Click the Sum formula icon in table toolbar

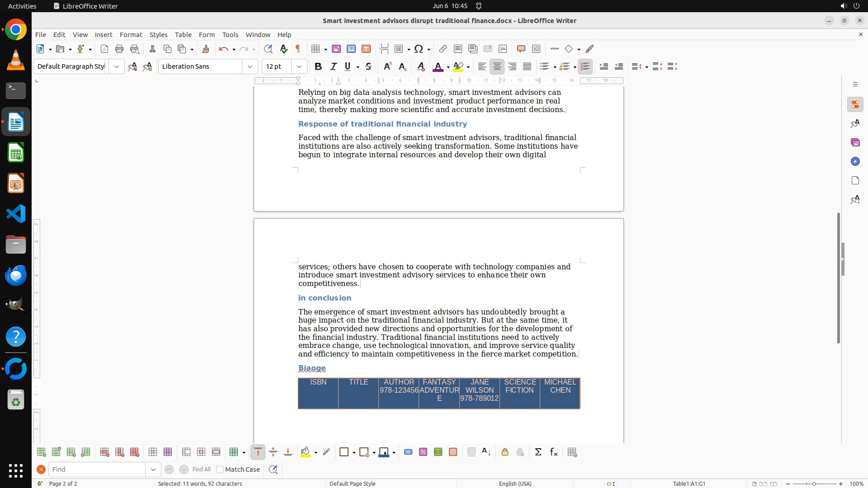[538, 452]
